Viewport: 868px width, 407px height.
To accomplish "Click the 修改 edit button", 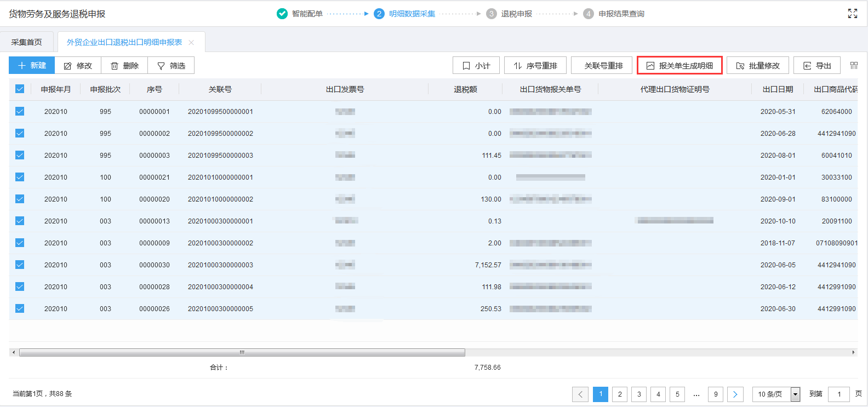I will point(78,66).
